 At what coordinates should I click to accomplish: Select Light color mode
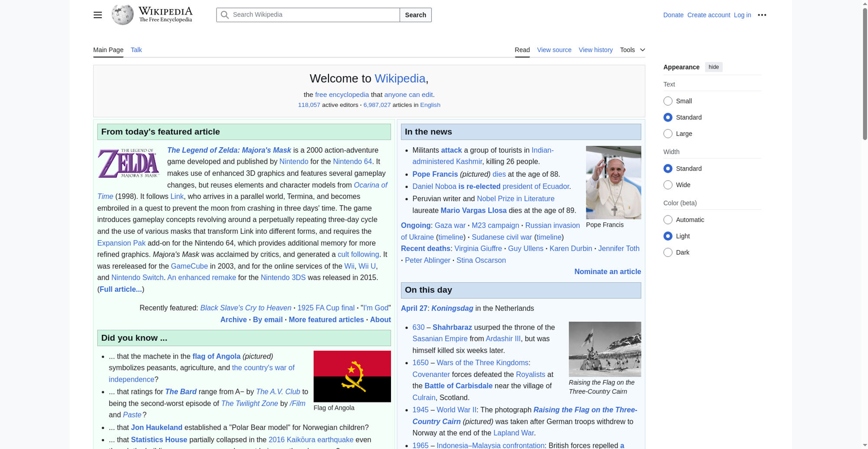(668, 236)
